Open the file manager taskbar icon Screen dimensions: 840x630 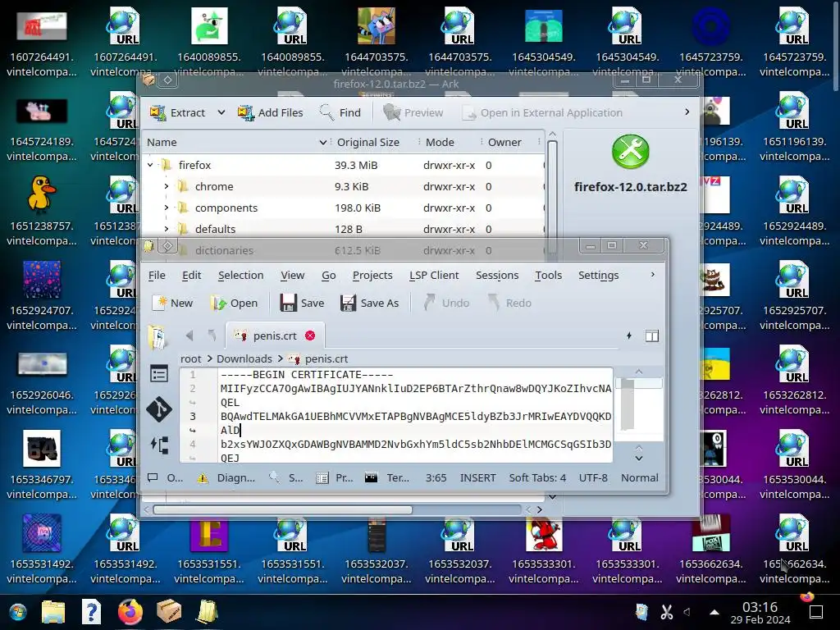coord(53,612)
